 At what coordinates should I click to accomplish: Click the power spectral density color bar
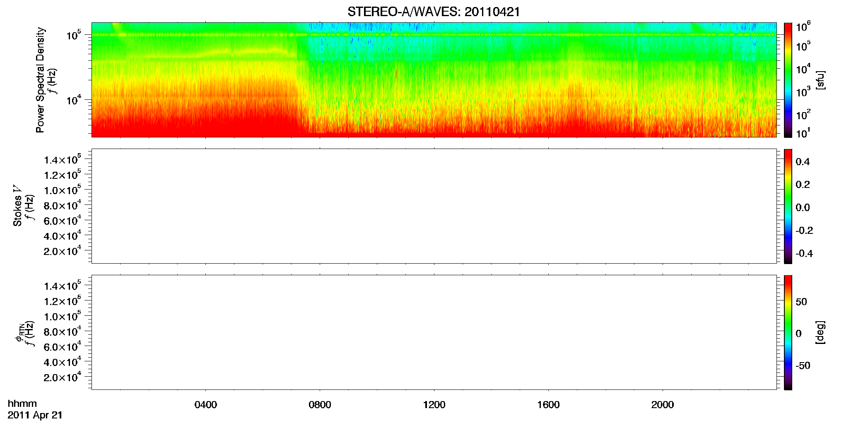click(788, 80)
